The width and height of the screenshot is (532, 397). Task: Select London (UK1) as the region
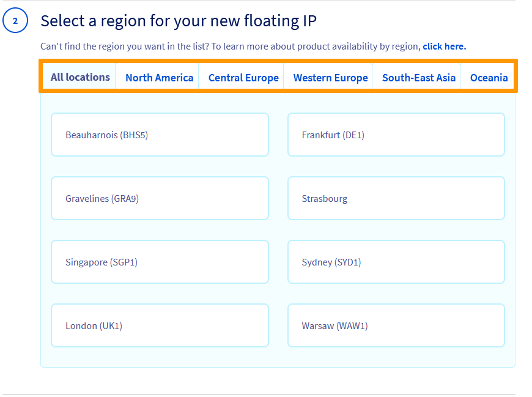click(x=160, y=325)
